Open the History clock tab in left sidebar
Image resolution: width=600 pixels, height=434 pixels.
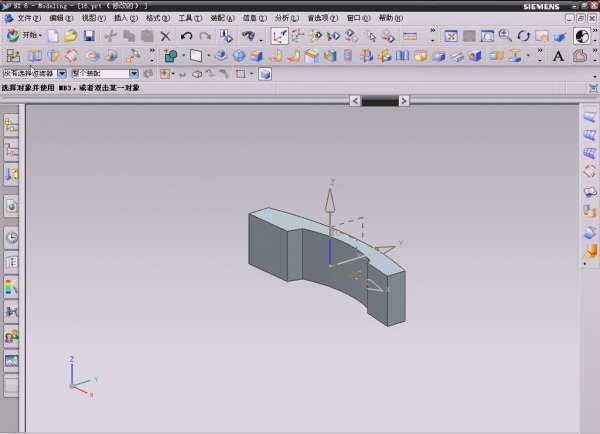coord(12,238)
